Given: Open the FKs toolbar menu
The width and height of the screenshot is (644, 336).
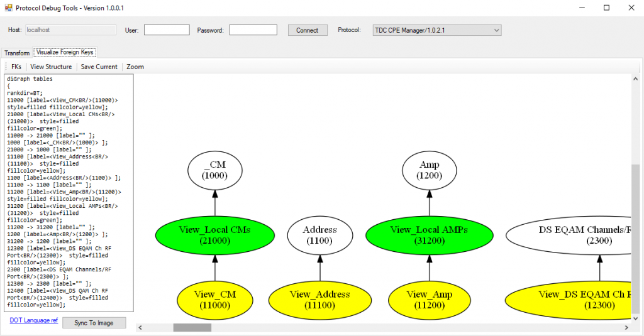Looking at the screenshot, I should [x=16, y=67].
